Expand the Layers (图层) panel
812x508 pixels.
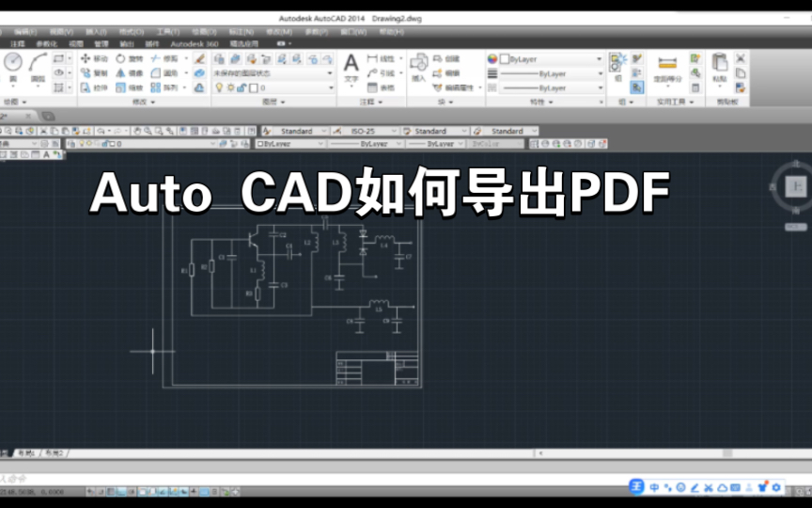[x=273, y=103]
